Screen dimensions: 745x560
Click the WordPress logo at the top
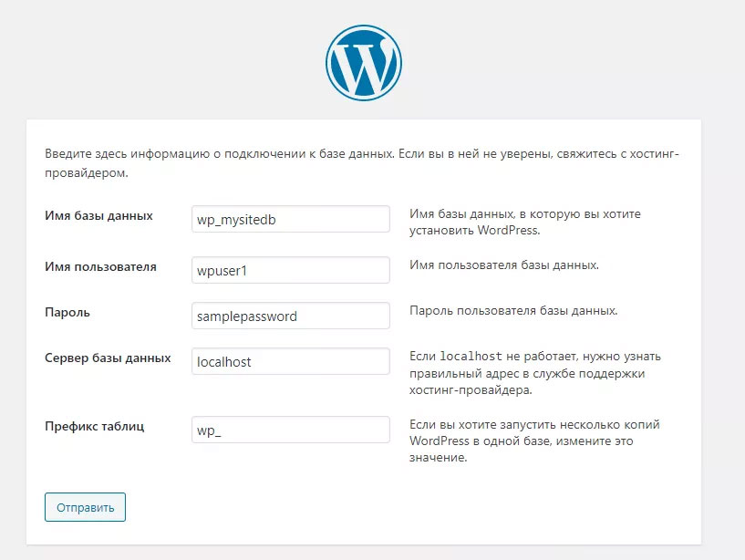tap(363, 62)
